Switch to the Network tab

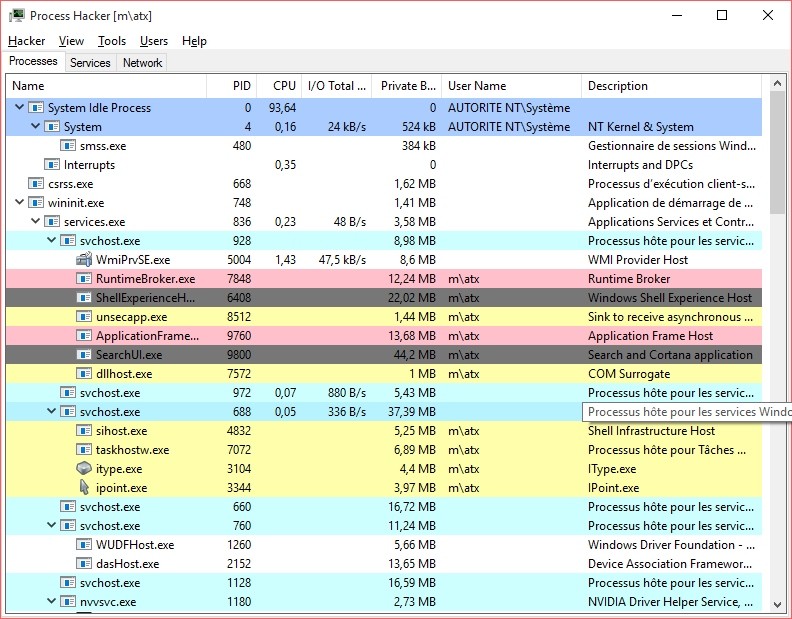[142, 63]
